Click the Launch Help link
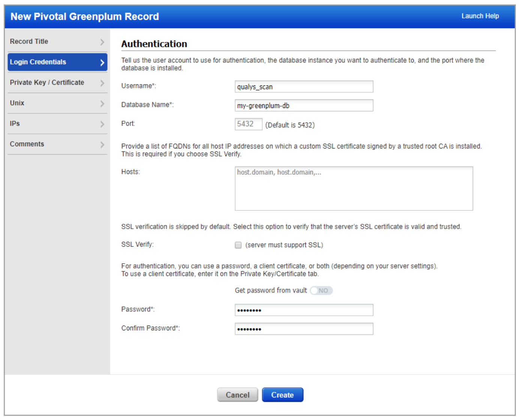This screenshot has width=520, height=420. 480,16
